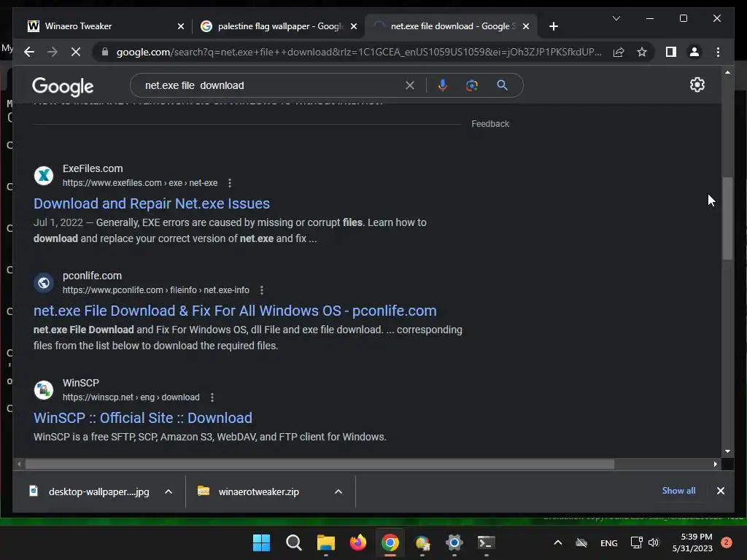Expand options for winaerotweaker.zip download
The width and height of the screenshot is (747, 560).
338,491
